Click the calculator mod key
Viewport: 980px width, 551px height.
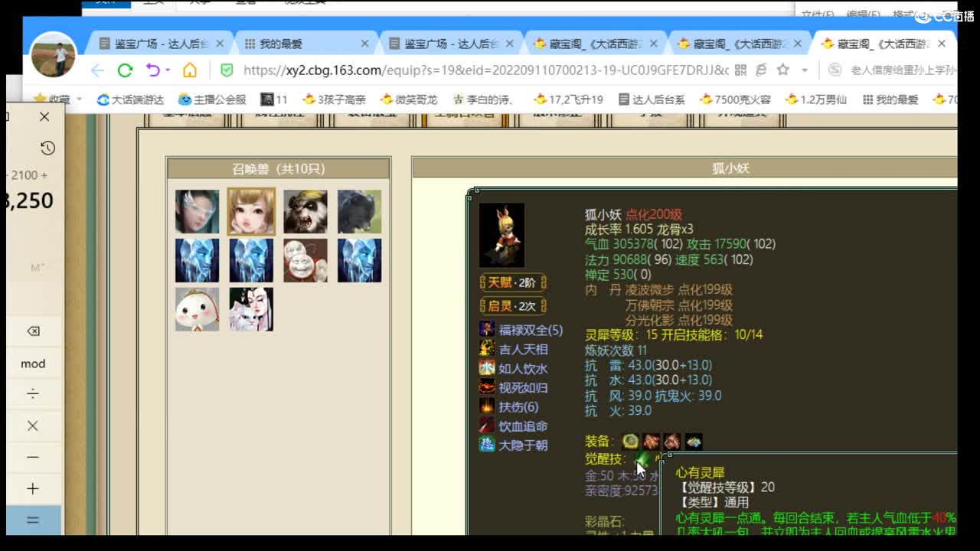click(x=33, y=364)
